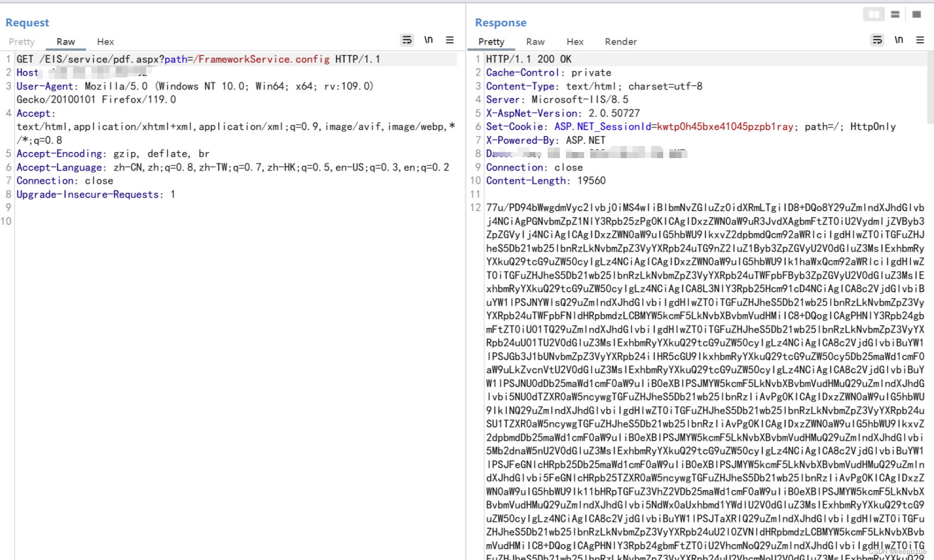The image size is (934, 560).
Task: Switch to the Request Hex tab
Action: (105, 42)
